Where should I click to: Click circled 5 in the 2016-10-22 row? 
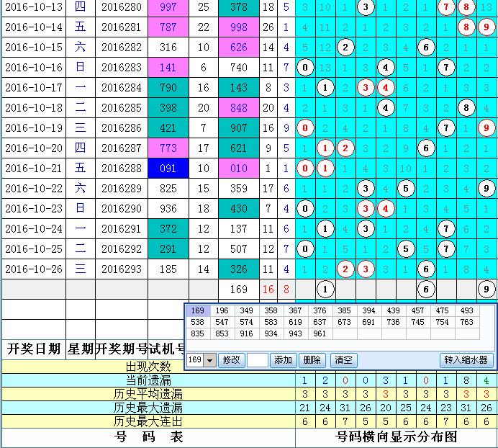click(x=406, y=189)
